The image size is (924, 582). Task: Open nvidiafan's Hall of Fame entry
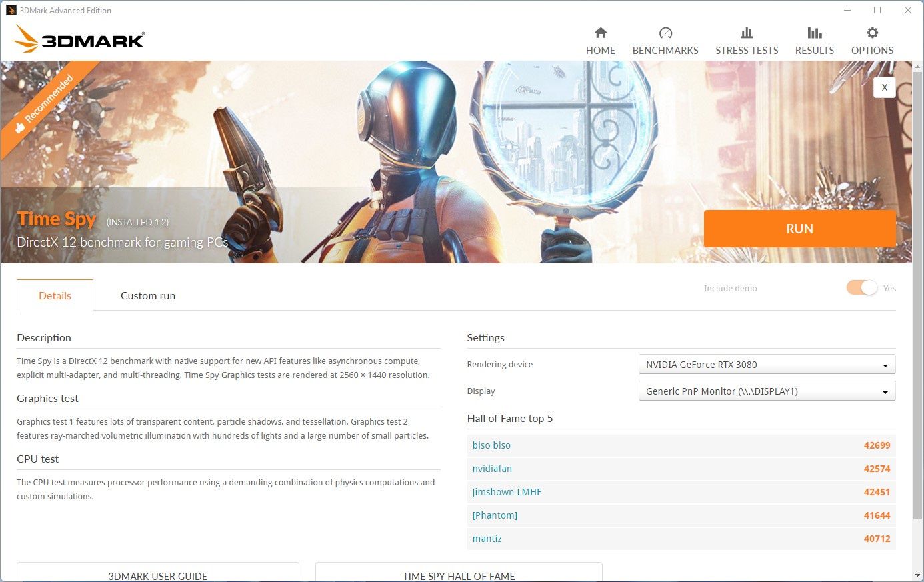(492, 469)
